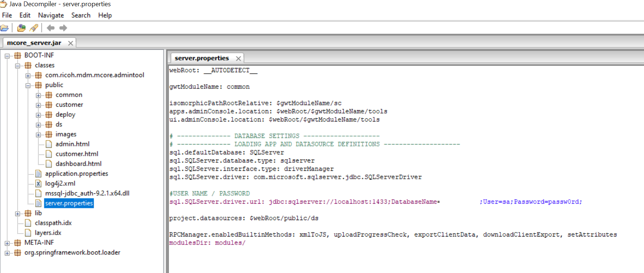This screenshot has height=273, width=644.
Task: Click the deploy package icon
Action: 49,115
